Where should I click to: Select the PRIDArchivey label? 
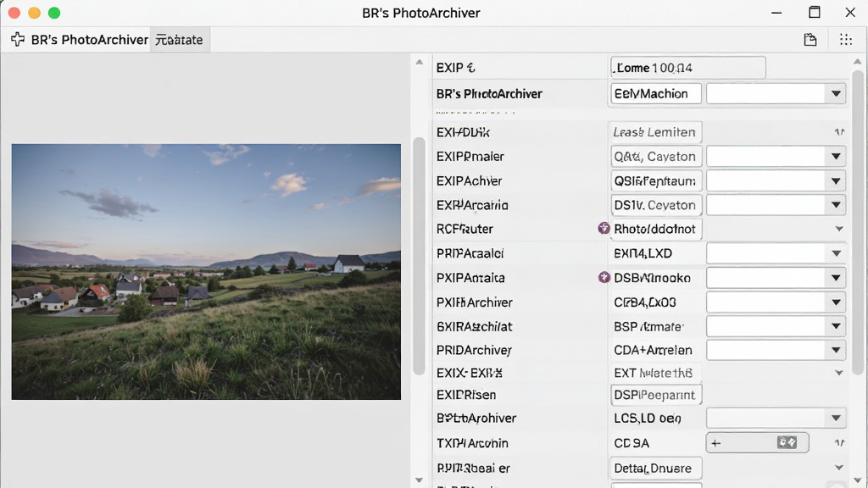(x=474, y=350)
